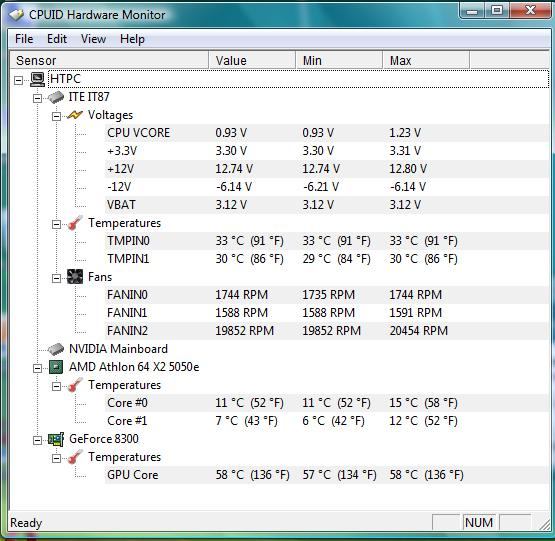Select the GeForce 8300 label
Image resolution: width=555 pixels, height=541 pixels.
[104, 439]
